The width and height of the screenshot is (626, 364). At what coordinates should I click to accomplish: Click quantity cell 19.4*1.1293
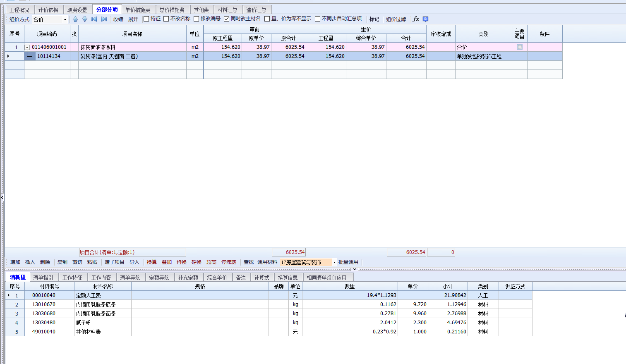tap(350, 295)
